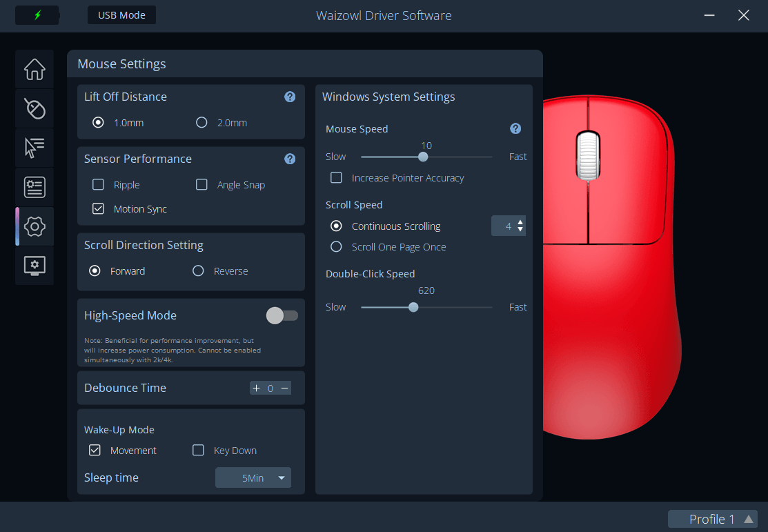Viewport: 768px width, 532px height.
Task: Click the Mouse Settings heading
Action: coord(121,63)
